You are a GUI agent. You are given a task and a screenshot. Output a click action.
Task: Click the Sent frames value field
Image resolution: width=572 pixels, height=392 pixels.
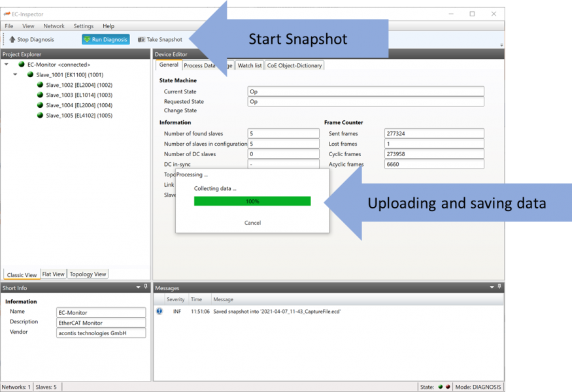(x=433, y=133)
